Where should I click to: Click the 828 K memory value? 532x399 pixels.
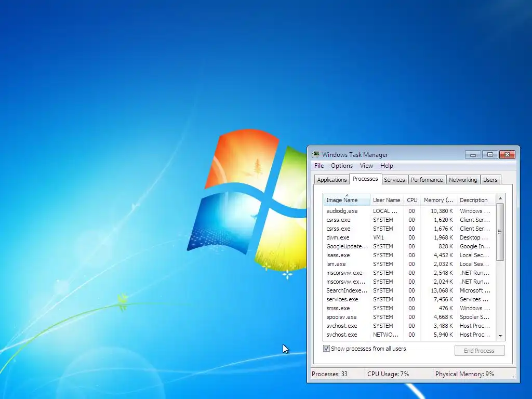445,246
